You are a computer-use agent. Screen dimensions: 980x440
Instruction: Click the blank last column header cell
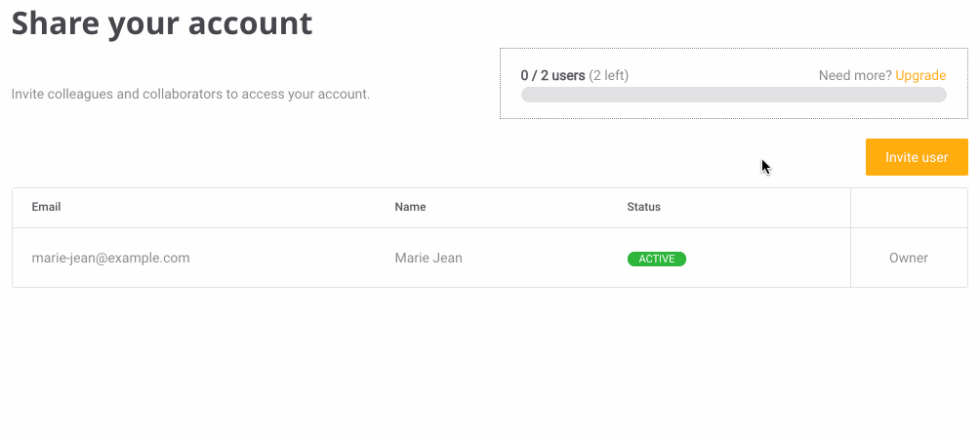(x=910, y=208)
